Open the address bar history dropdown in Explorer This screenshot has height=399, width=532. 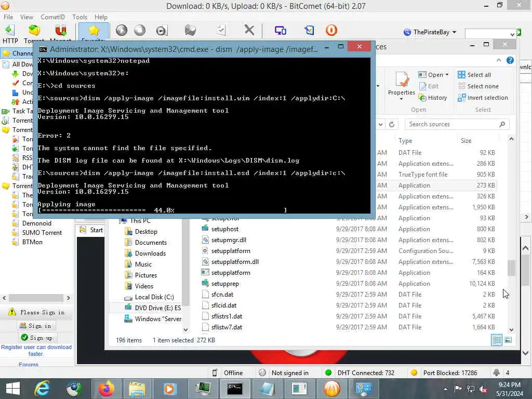click(381, 124)
